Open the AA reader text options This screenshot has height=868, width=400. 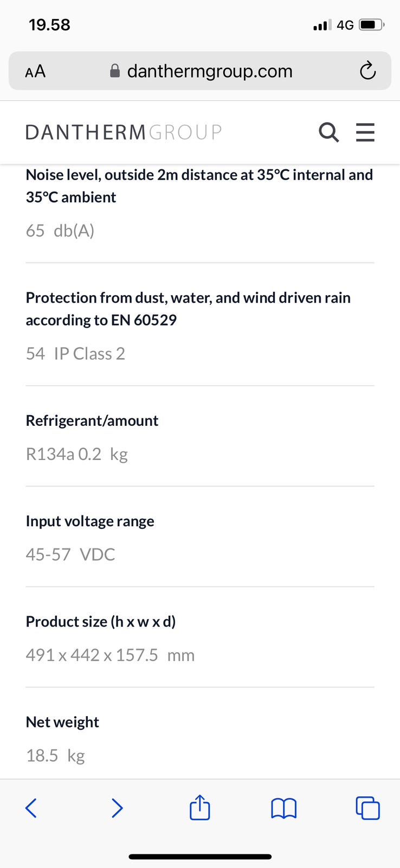[35, 71]
